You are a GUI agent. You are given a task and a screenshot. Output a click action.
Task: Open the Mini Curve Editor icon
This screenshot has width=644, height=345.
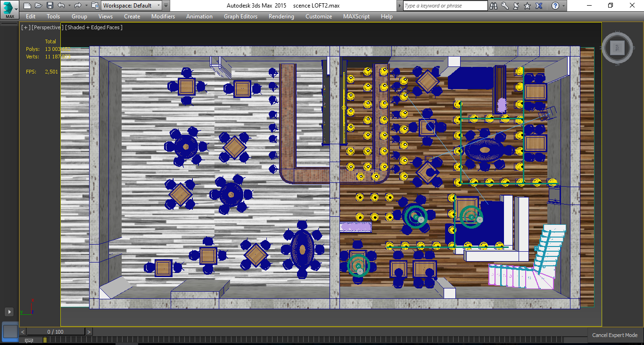click(x=29, y=340)
